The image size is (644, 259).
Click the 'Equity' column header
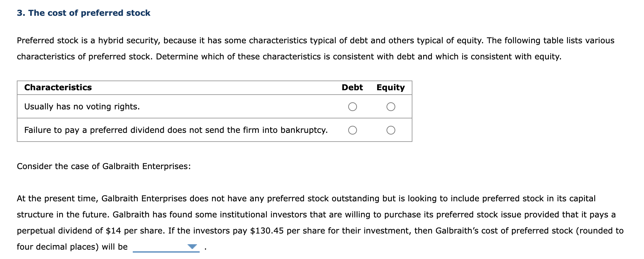[x=390, y=88]
